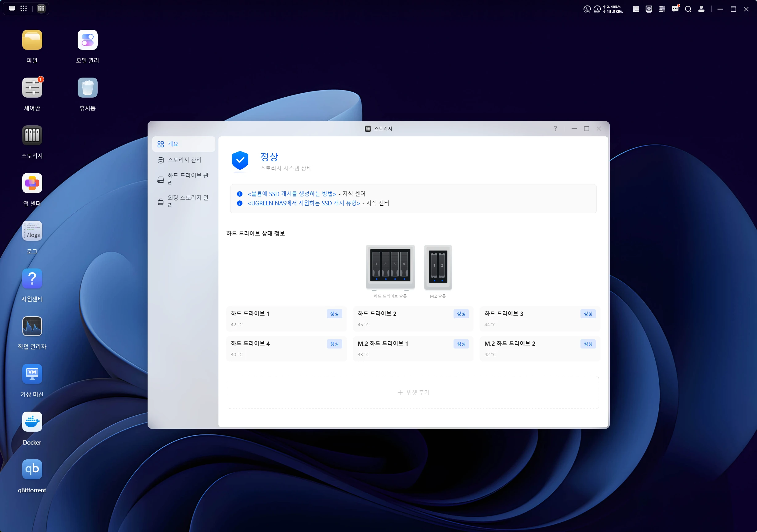Click the 하드 드라이브 상태 정보 heading
This screenshot has width=757, height=532.
click(255, 234)
